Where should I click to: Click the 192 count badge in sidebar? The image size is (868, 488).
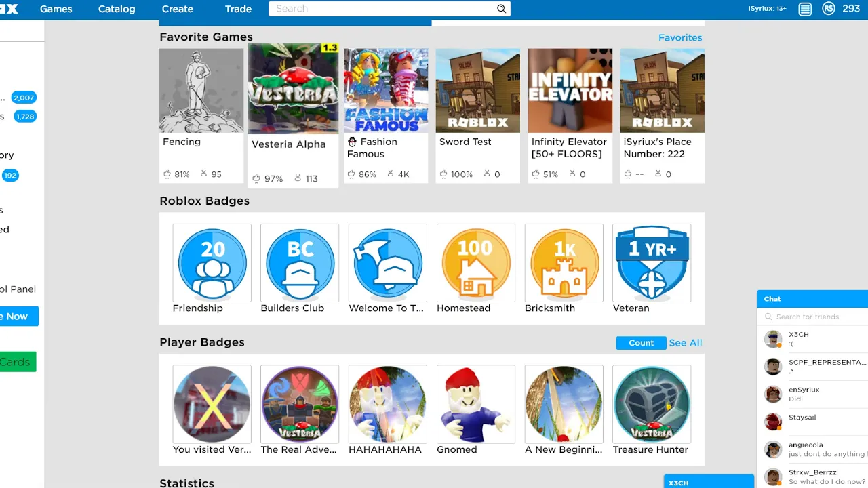[9, 176]
